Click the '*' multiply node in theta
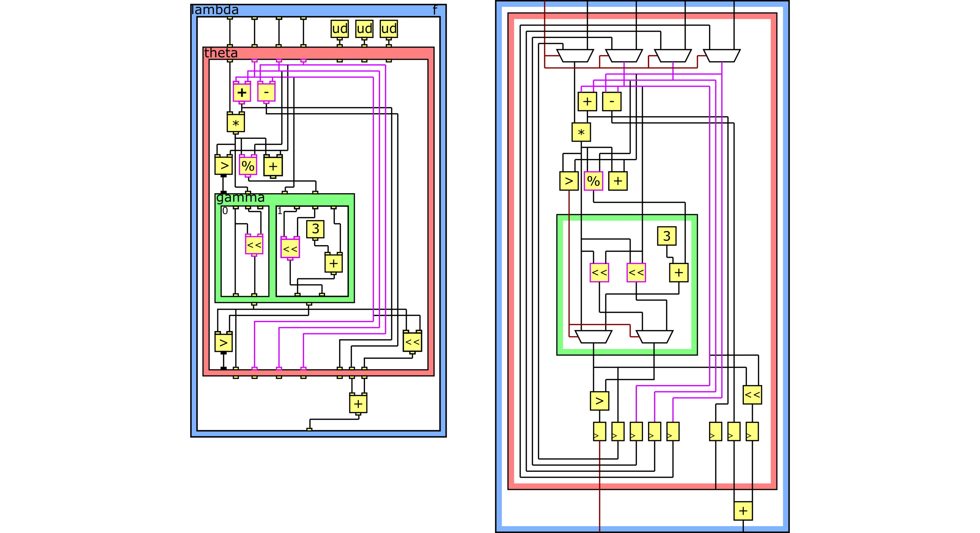980x533 pixels. point(236,123)
